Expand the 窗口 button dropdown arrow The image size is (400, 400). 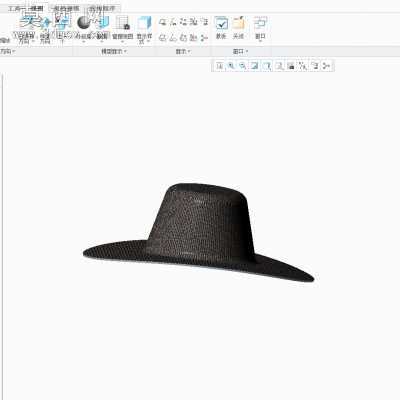(x=260, y=42)
